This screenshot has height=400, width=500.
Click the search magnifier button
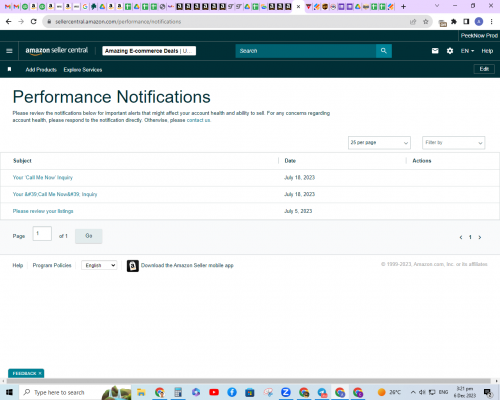[384, 51]
